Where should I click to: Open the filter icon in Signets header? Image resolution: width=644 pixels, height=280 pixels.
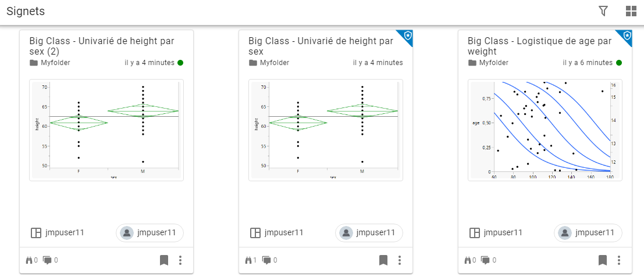603,11
